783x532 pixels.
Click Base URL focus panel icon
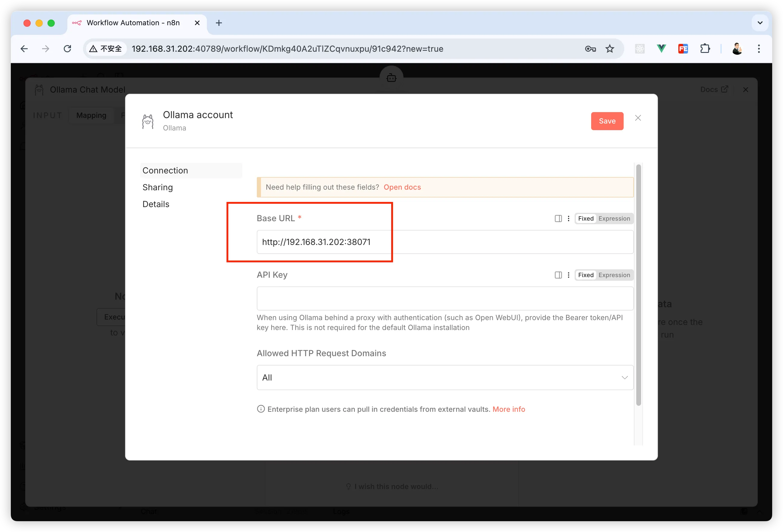point(558,219)
